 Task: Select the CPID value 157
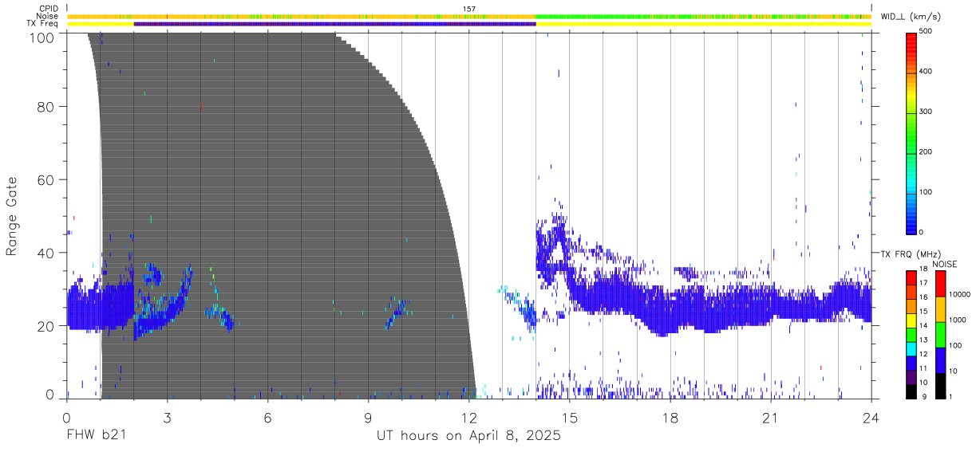pos(469,8)
